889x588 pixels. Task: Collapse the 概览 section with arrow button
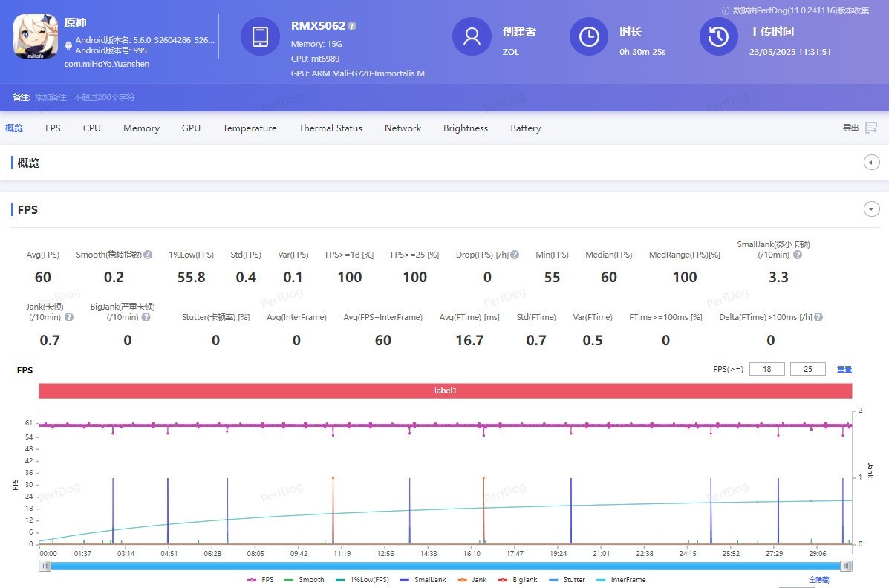[x=872, y=163]
